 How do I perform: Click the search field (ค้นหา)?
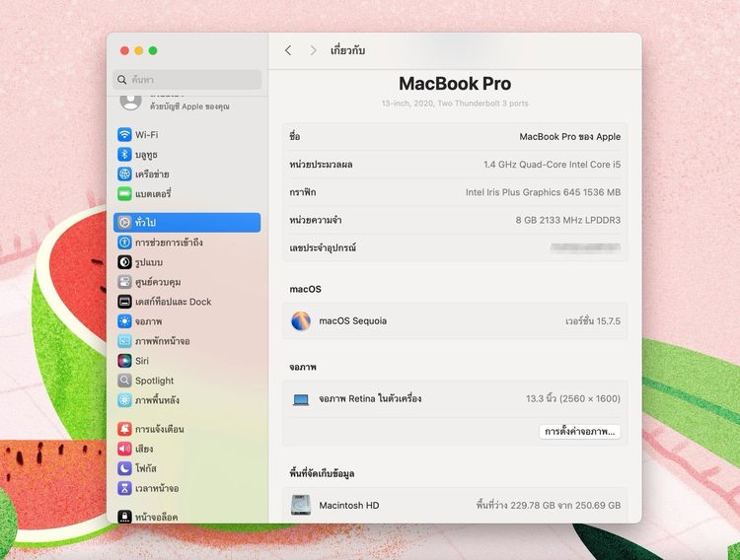187,79
